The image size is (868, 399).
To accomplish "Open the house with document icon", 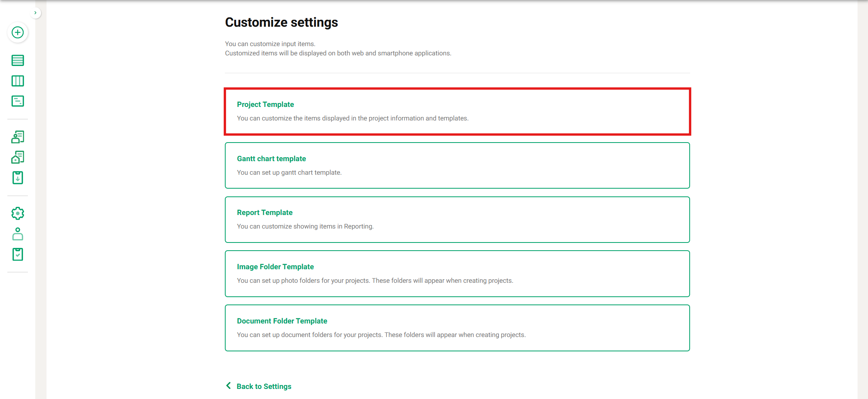I will point(18,157).
